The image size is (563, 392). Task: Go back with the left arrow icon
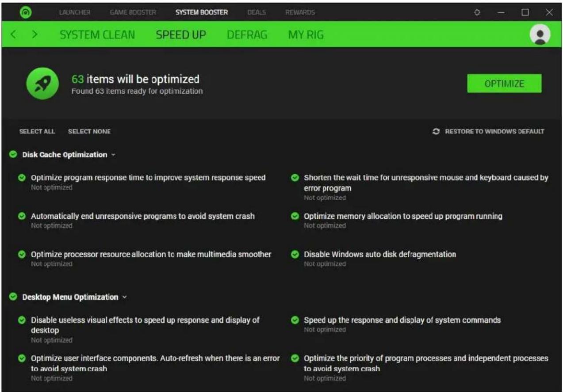pyautogui.click(x=13, y=34)
